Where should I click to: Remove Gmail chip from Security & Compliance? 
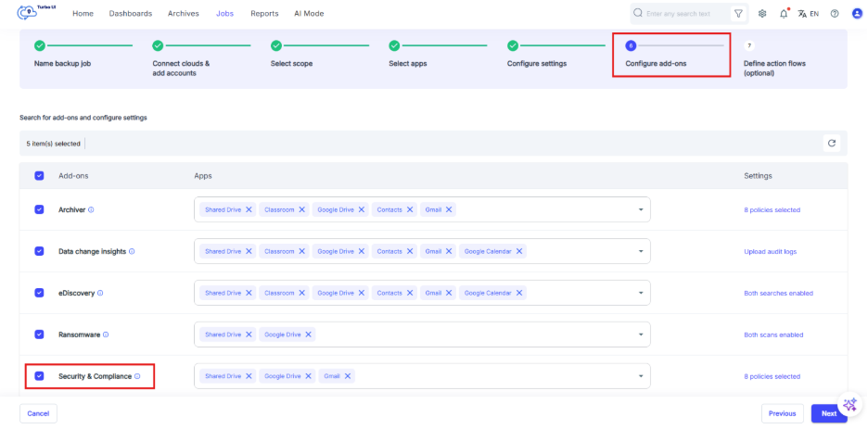tap(349, 376)
